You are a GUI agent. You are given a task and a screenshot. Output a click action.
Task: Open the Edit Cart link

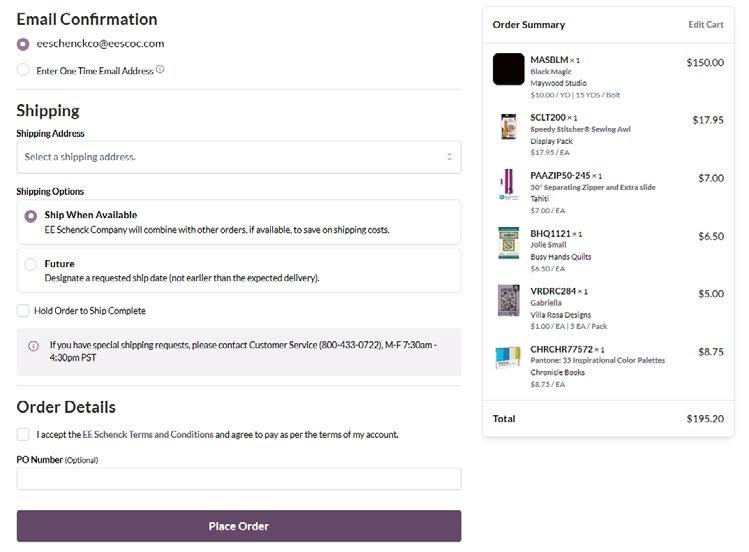pos(705,25)
